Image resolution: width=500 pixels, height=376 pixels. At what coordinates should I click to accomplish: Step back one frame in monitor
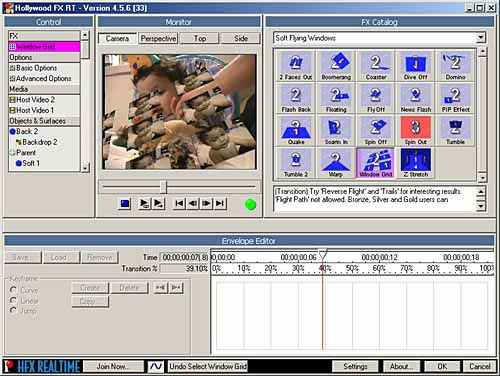[193, 203]
